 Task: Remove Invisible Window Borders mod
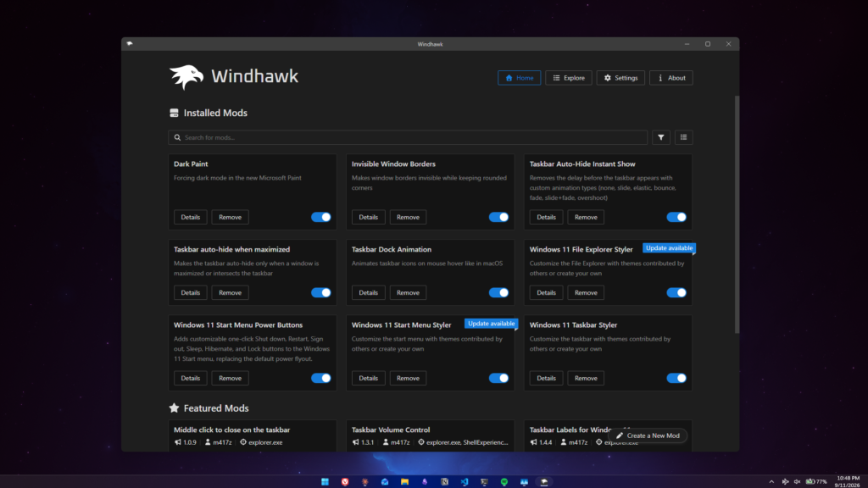[408, 217]
